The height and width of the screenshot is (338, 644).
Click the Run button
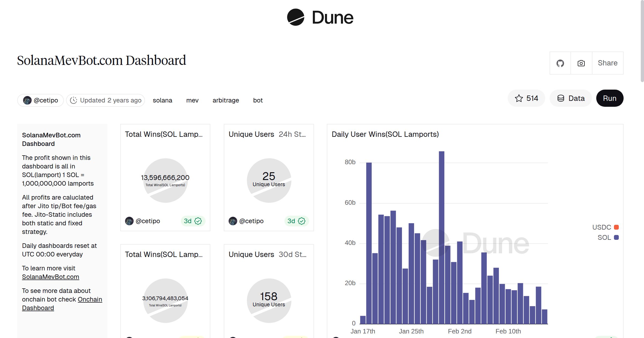point(610,98)
